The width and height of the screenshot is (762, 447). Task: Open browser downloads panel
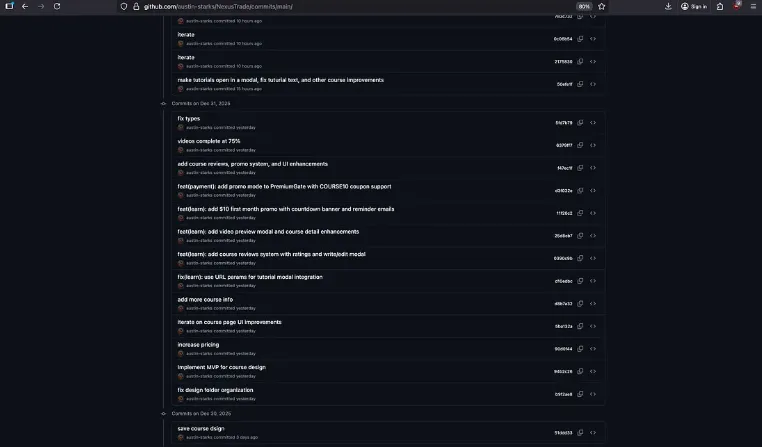pos(668,6)
